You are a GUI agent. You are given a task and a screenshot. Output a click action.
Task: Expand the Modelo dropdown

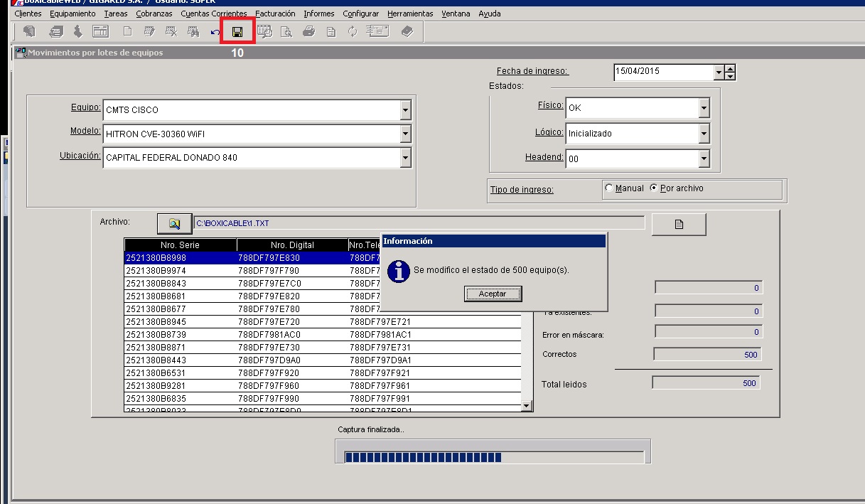pyautogui.click(x=405, y=134)
